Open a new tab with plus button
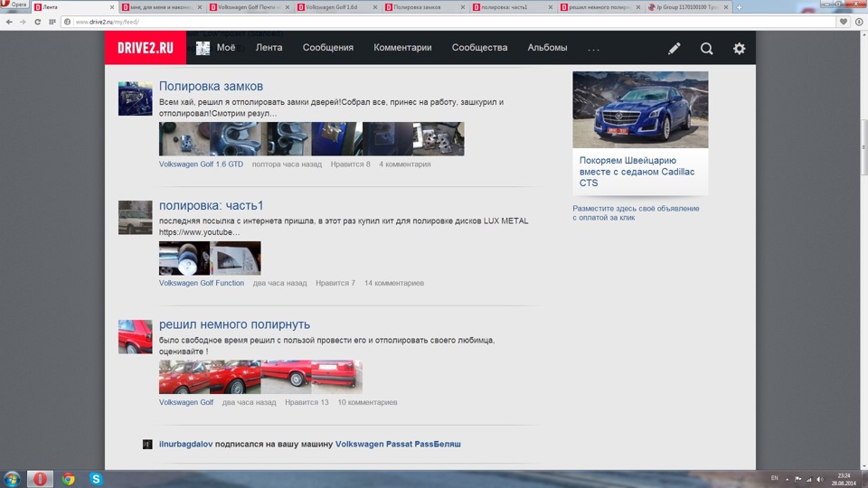 (739, 7)
